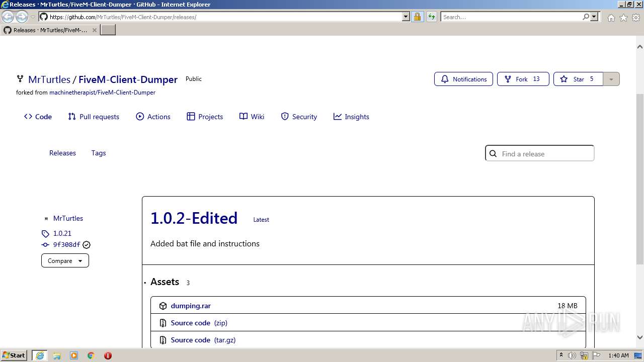Close the Releases browser tab
Image resolution: width=644 pixels, height=362 pixels.
pyautogui.click(x=95, y=30)
